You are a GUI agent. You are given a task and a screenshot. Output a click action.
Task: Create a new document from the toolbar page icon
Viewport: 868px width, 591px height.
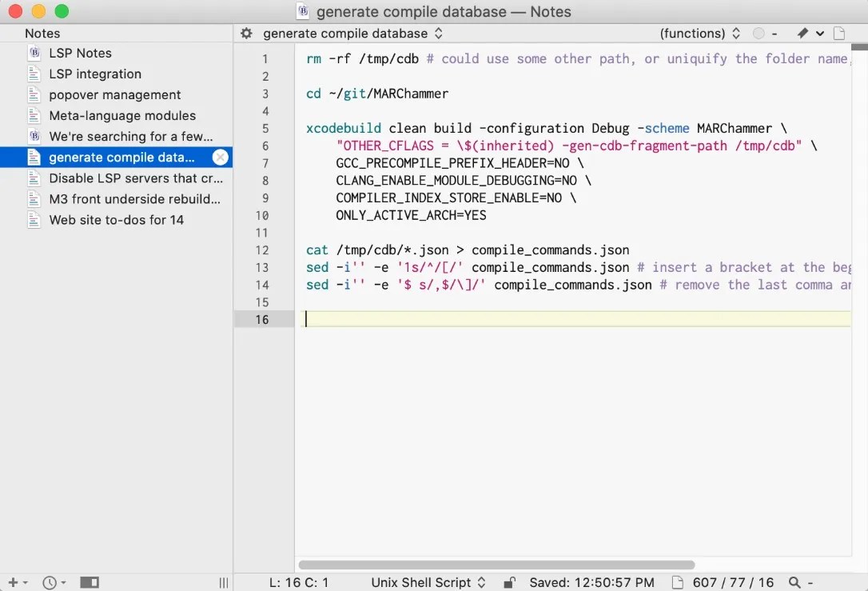(838, 34)
